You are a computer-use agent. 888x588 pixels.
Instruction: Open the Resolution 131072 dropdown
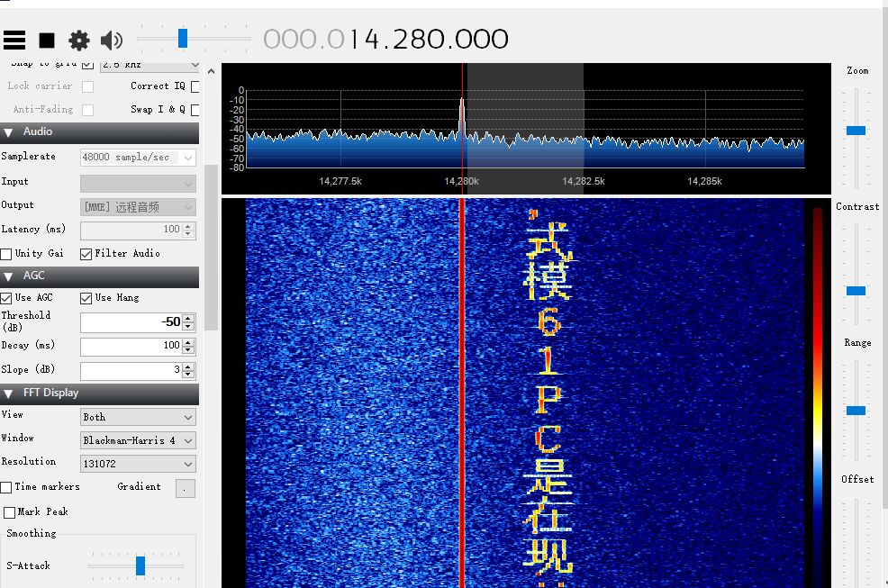(138, 464)
